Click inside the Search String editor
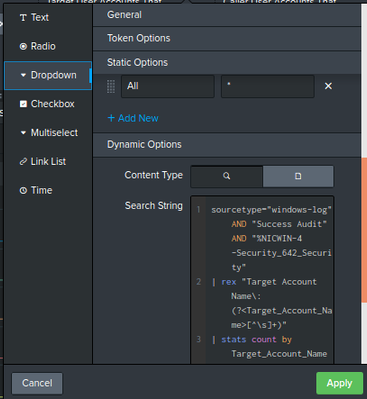The image size is (367, 399). pyautogui.click(x=262, y=280)
